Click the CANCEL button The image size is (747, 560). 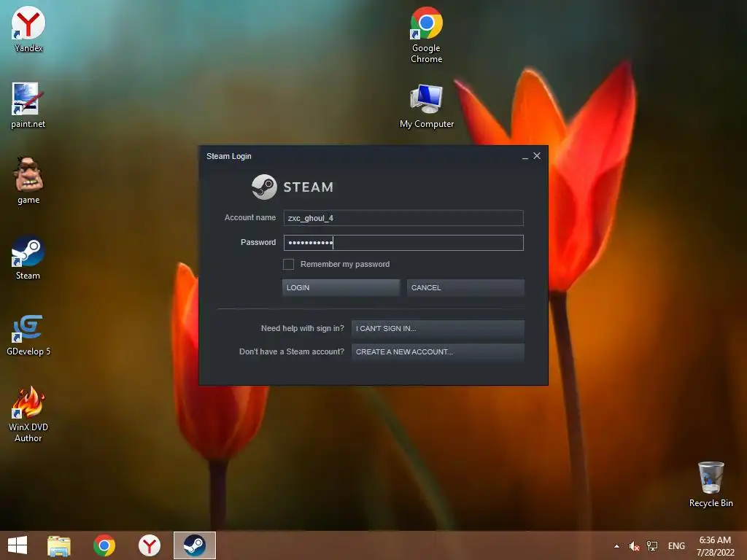(x=465, y=287)
